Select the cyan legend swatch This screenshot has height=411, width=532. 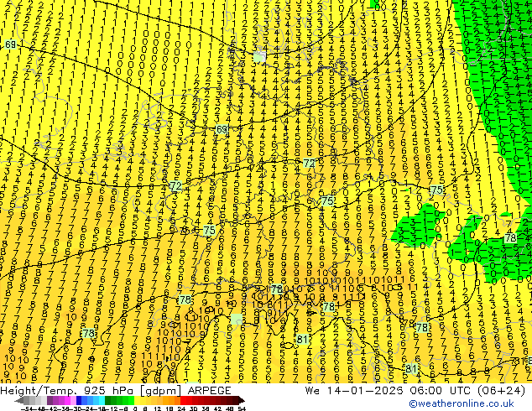click(102, 400)
